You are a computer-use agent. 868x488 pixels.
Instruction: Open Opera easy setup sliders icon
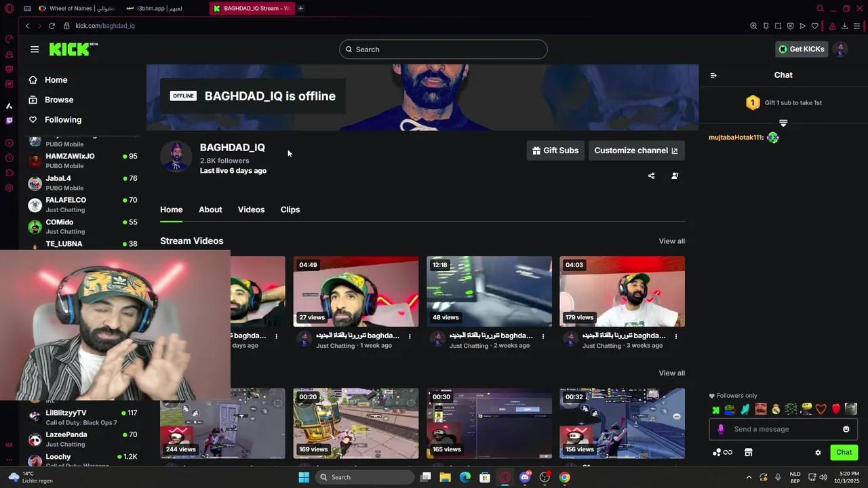(857, 26)
